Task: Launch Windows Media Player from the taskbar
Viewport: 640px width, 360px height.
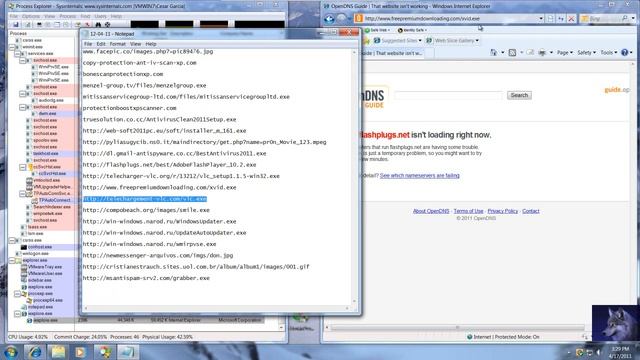Action: pos(81,351)
